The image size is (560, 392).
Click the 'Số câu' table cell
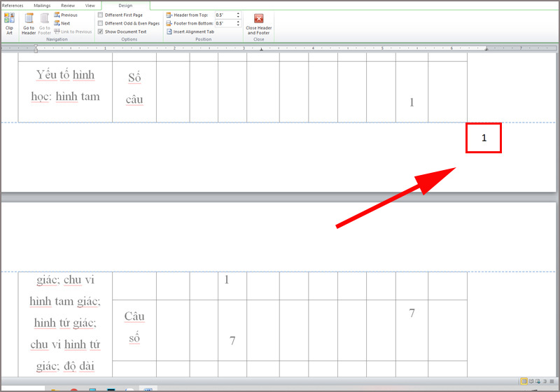click(134, 92)
